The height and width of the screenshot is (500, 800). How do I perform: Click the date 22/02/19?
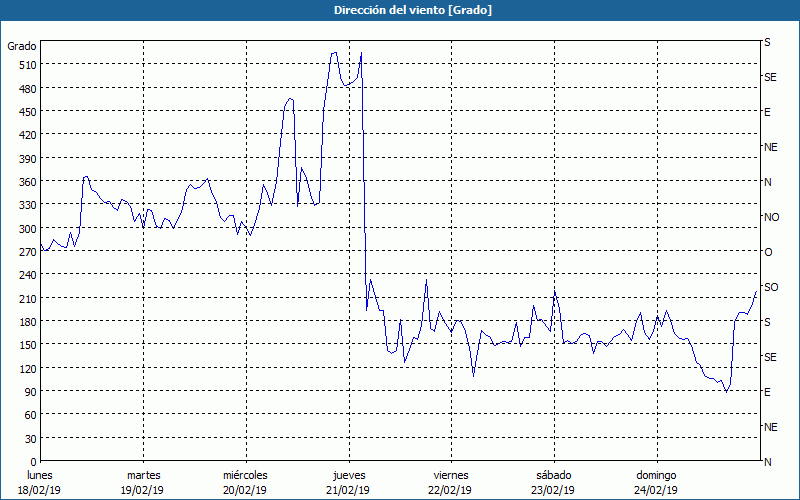(451, 490)
